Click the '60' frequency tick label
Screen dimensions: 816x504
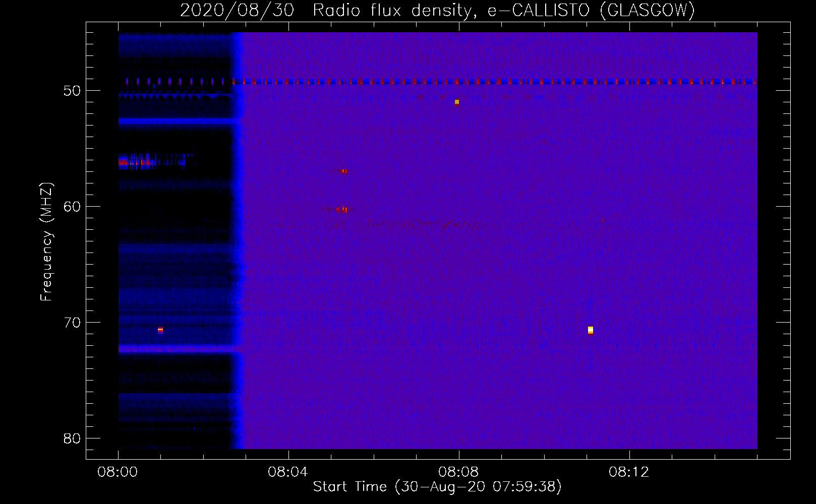pyautogui.click(x=72, y=207)
